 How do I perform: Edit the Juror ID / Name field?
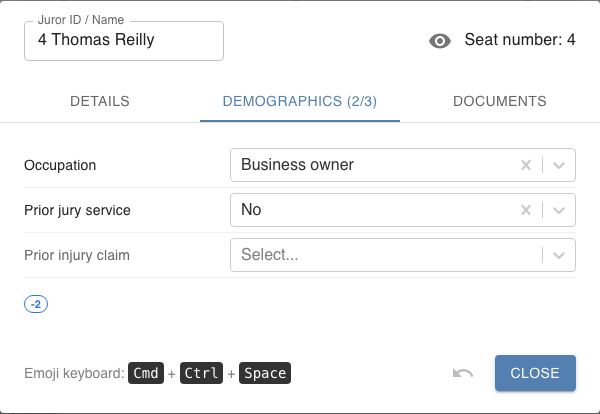coord(124,41)
